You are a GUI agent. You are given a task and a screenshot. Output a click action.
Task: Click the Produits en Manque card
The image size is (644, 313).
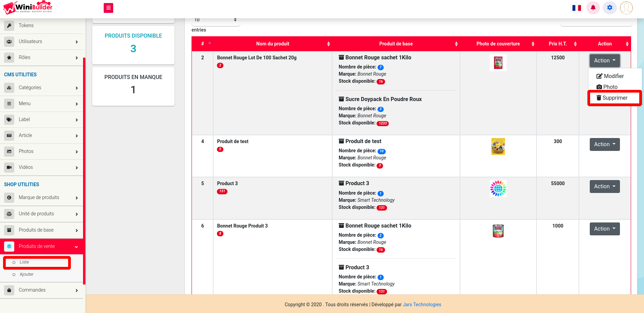click(x=133, y=86)
